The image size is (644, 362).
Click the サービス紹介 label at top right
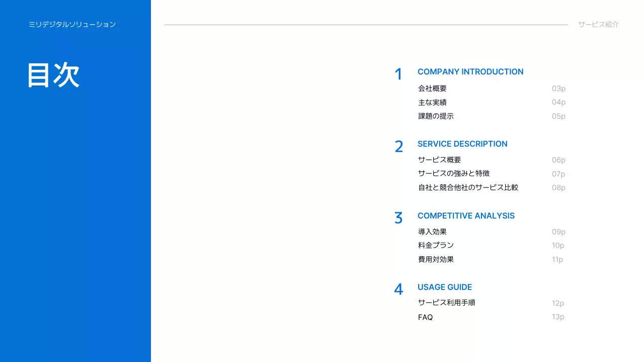point(598,25)
